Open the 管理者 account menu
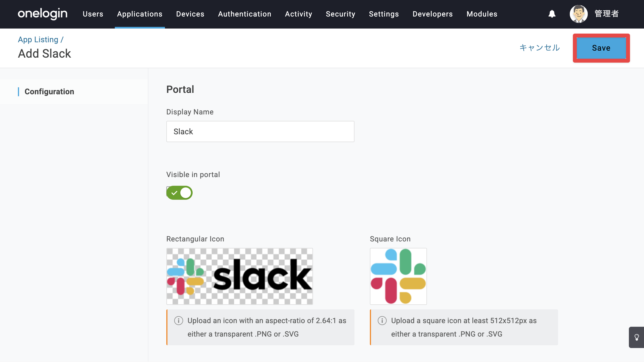This screenshot has width=644, height=362. [x=606, y=14]
